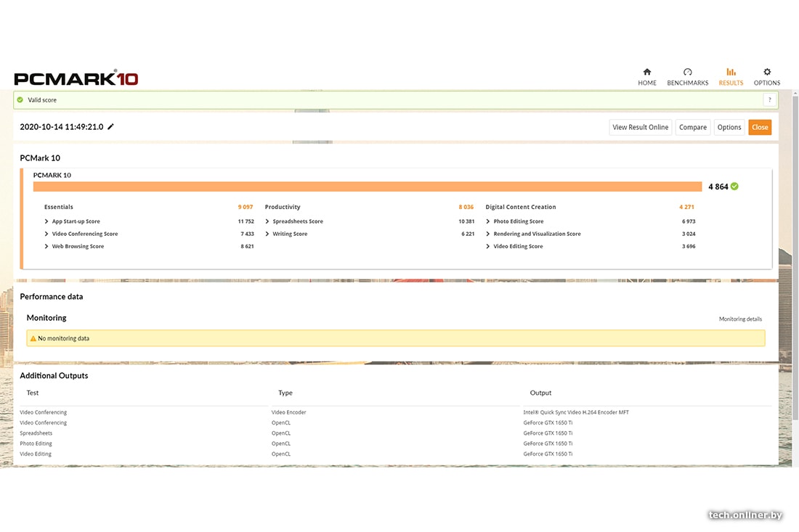The image size is (799, 532).
Task: Expand App Start-up Score details
Action: [46, 221]
